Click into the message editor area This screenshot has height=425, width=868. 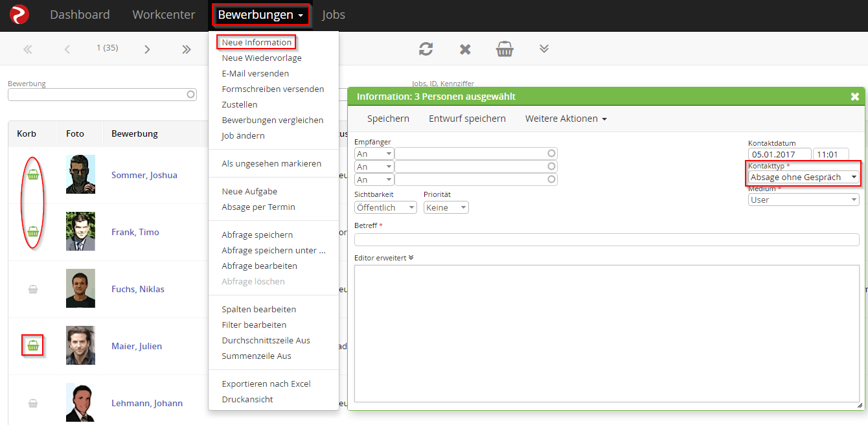coord(607,334)
